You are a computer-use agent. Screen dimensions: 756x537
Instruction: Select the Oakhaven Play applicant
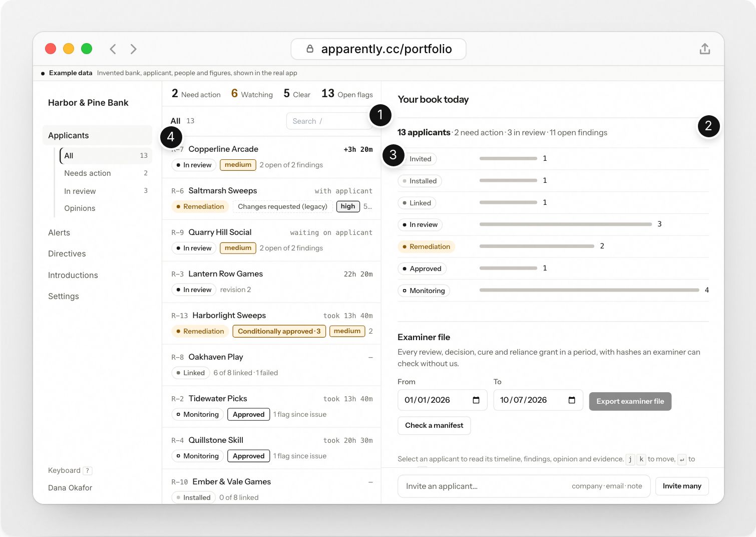point(272,365)
